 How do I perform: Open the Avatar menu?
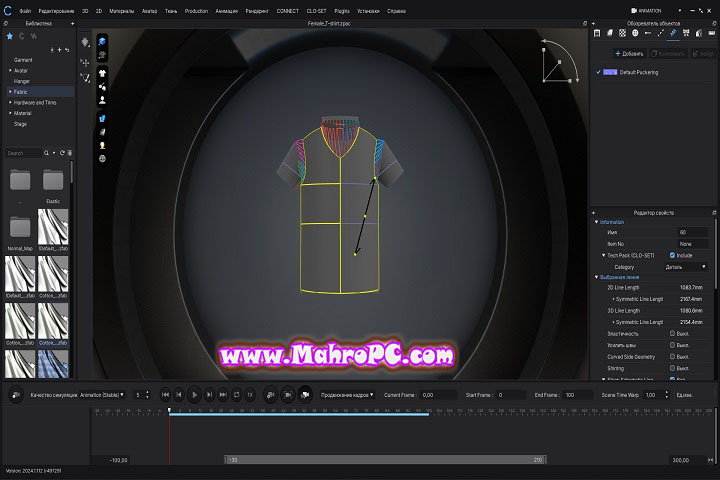tap(149, 11)
